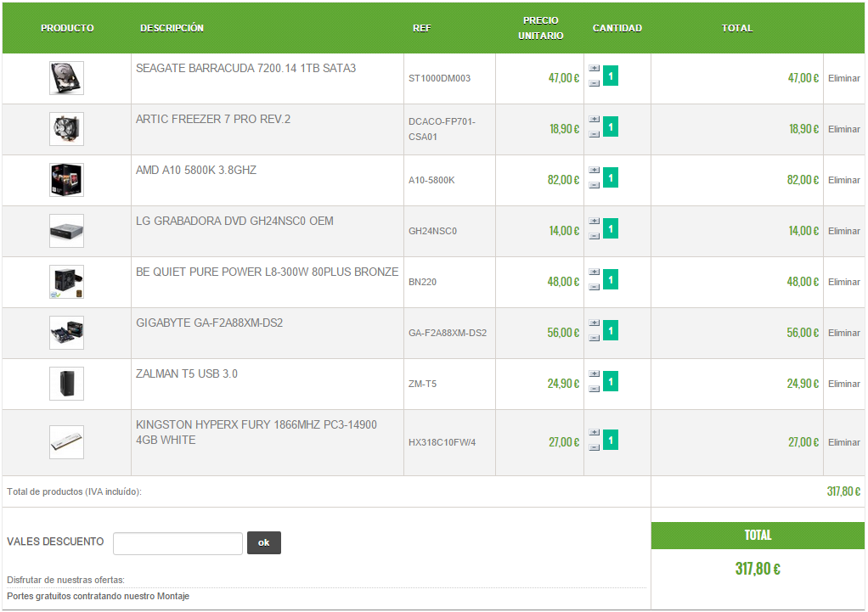Viewport: 868px width, 612px height.
Task: Increase quantity of Artic Freezer 7 Pro
Action: pos(594,119)
